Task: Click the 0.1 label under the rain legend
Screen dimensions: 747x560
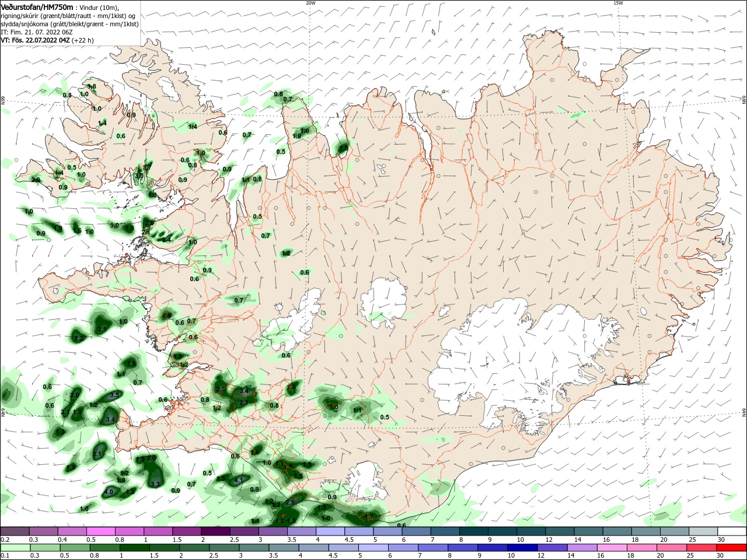Action: click(4, 556)
